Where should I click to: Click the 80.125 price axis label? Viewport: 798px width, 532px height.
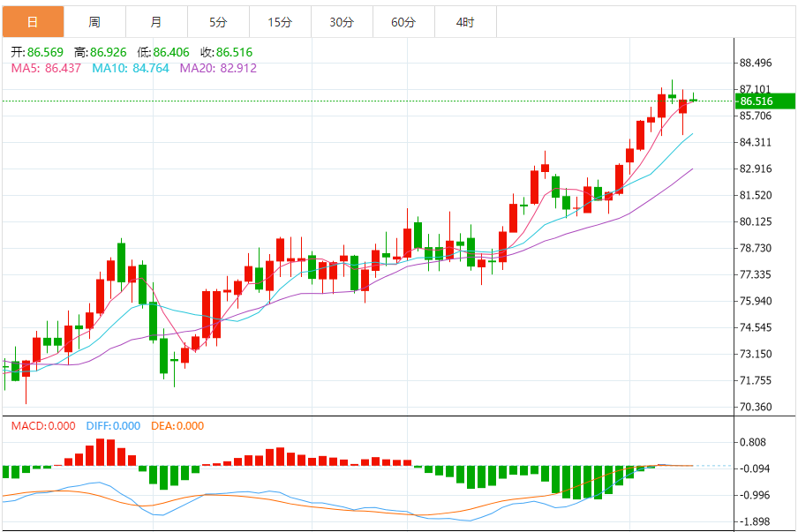756,221
